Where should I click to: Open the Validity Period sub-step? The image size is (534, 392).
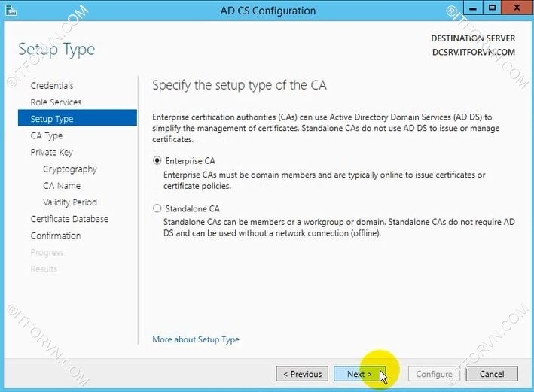[x=70, y=202]
